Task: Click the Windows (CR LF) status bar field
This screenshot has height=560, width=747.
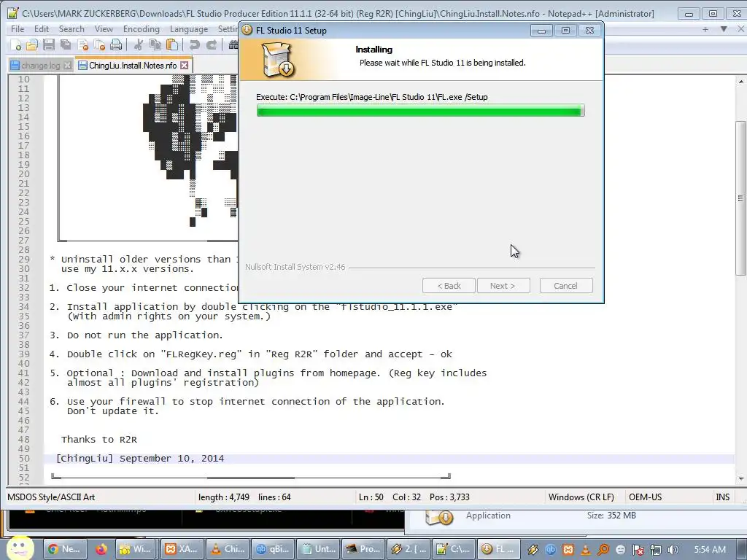Action: tap(581, 497)
